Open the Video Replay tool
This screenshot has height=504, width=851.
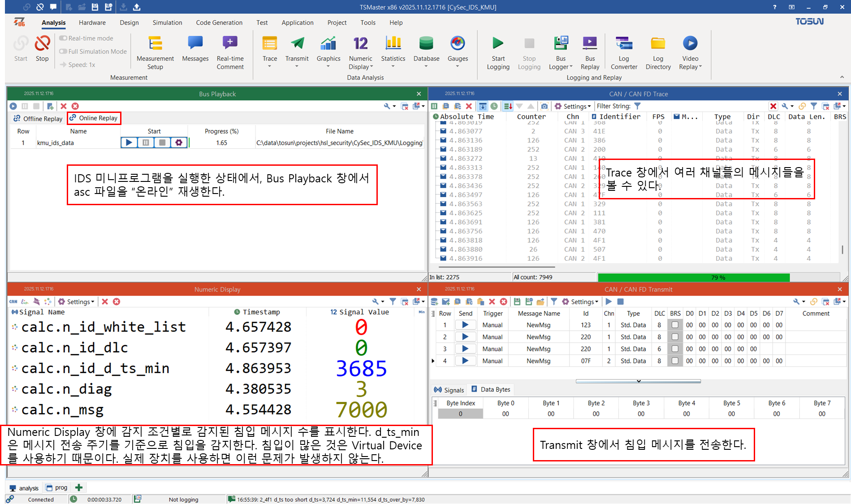pos(690,52)
